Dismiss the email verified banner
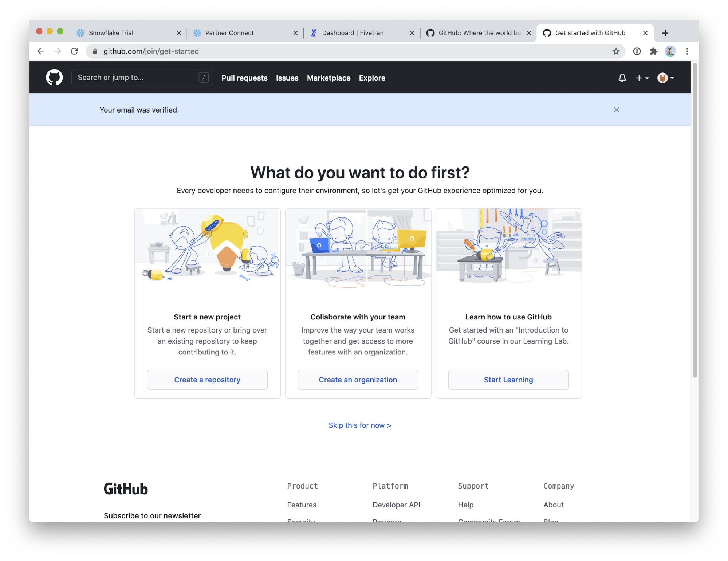 click(x=616, y=110)
